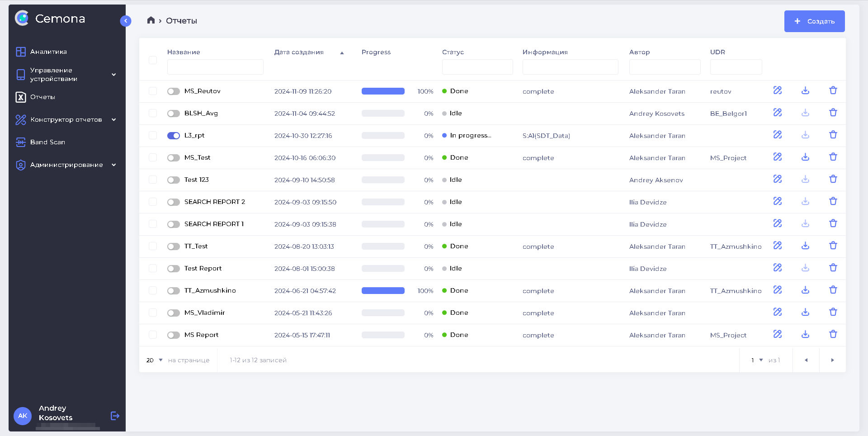Open rows per page dropdown

click(154, 360)
